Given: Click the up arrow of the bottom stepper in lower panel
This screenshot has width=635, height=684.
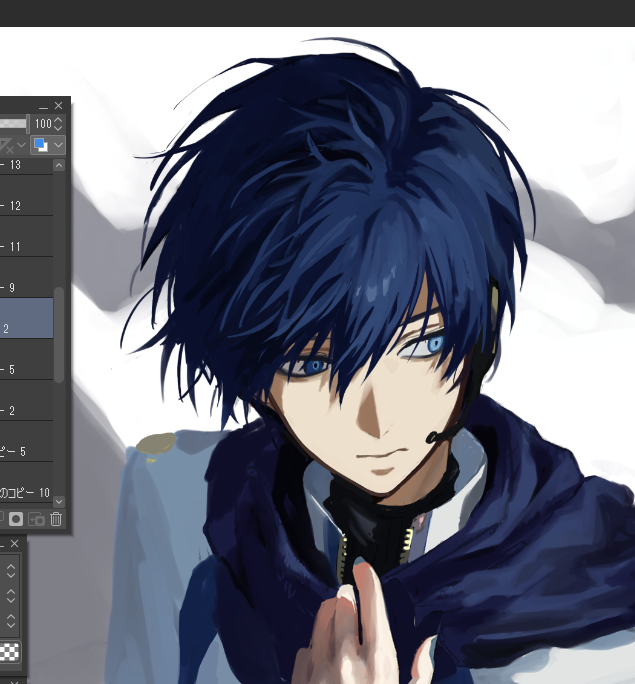Looking at the screenshot, I should [11, 617].
